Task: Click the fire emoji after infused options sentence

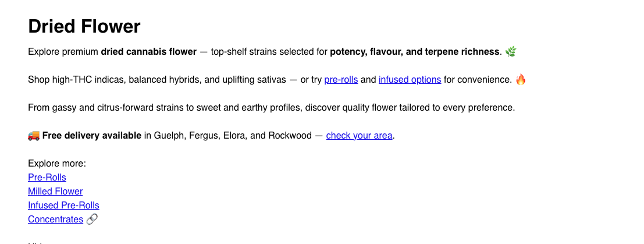Action: point(521,80)
